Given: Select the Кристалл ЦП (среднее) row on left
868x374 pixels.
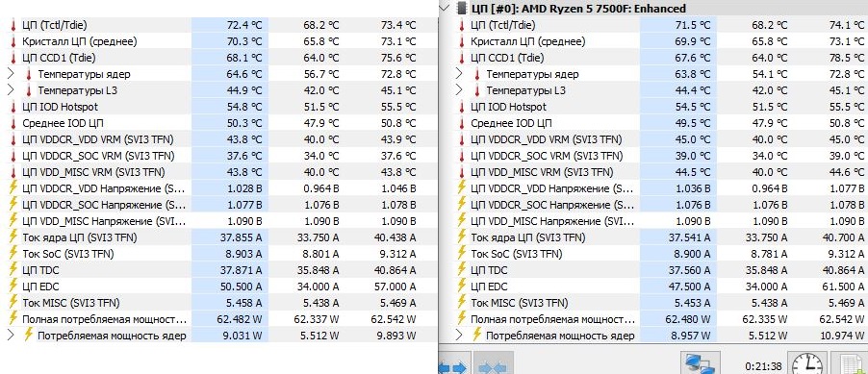Looking at the screenshot, I should [x=218, y=41].
